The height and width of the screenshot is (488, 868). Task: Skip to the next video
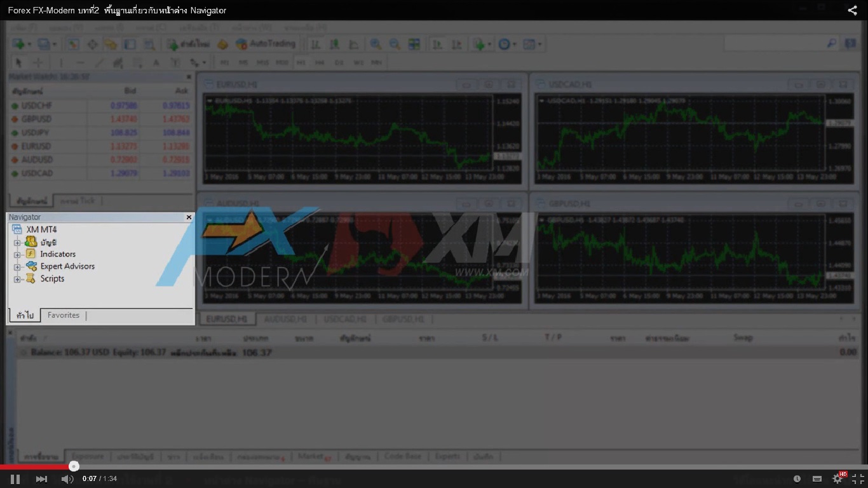tap(41, 479)
